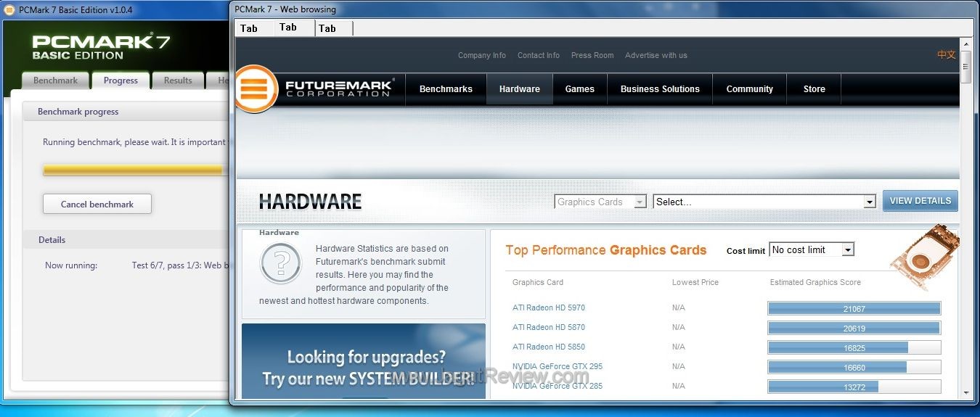This screenshot has height=417, width=980.
Task: Go to the Games navigation item
Action: tap(579, 89)
